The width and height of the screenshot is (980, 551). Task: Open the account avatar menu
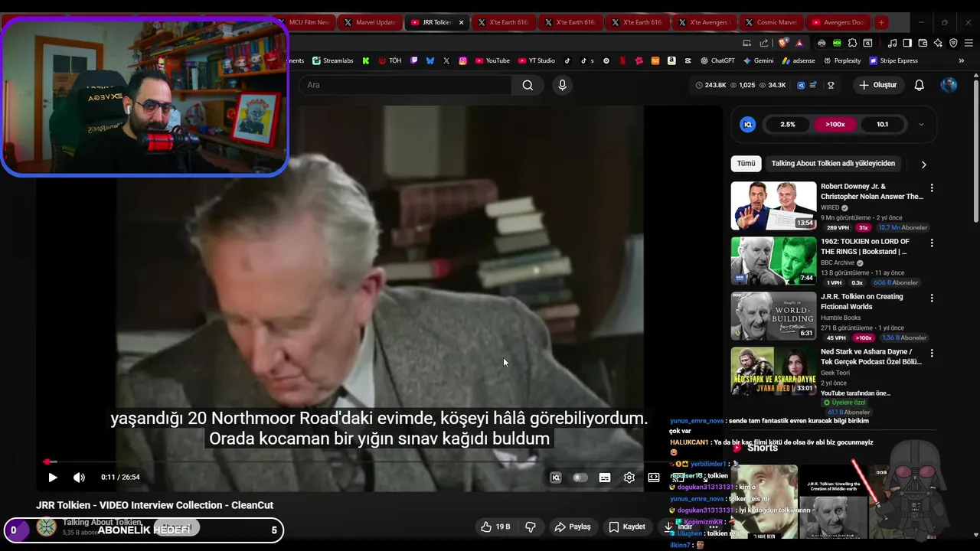pyautogui.click(x=949, y=85)
